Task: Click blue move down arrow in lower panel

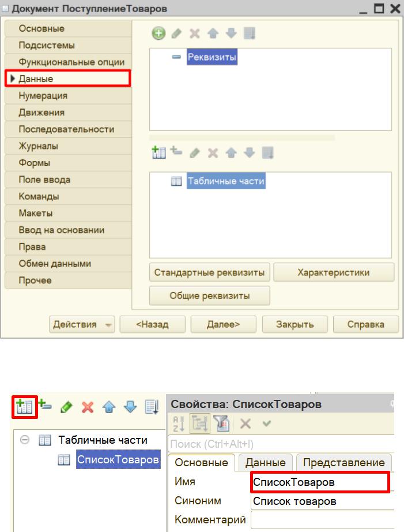Action: coord(130,406)
